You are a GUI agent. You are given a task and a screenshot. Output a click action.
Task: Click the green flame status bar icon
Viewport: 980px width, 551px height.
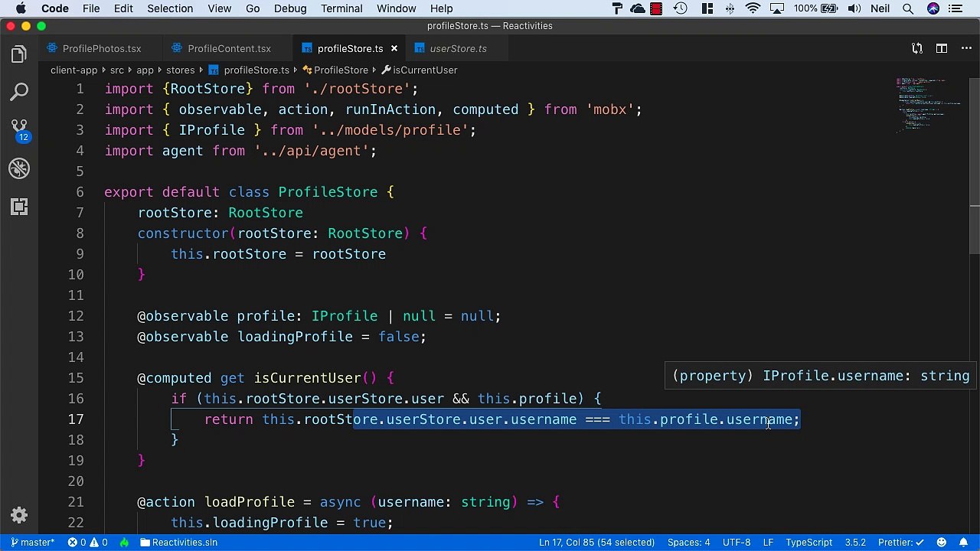pyautogui.click(x=124, y=542)
